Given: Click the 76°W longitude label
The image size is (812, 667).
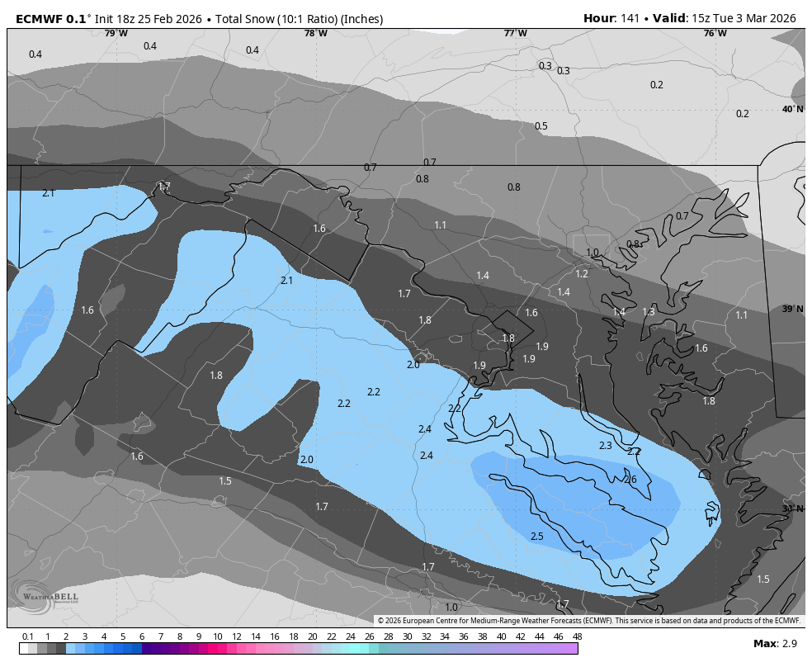Looking at the screenshot, I should point(715,34).
